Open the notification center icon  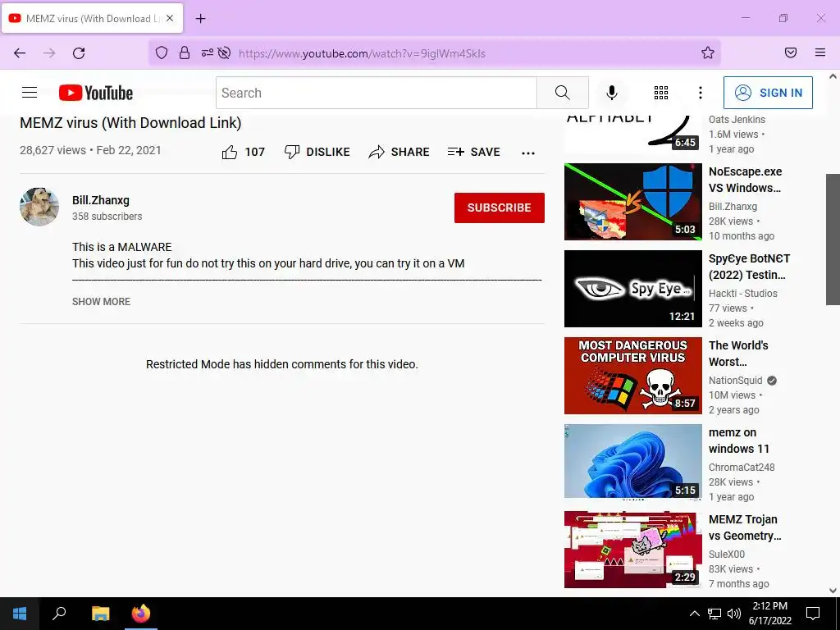813,614
